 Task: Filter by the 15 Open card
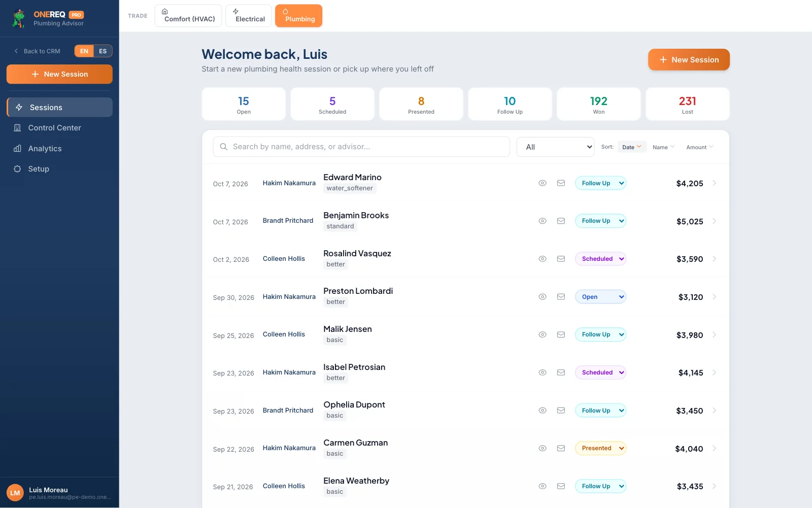click(x=244, y=104)
